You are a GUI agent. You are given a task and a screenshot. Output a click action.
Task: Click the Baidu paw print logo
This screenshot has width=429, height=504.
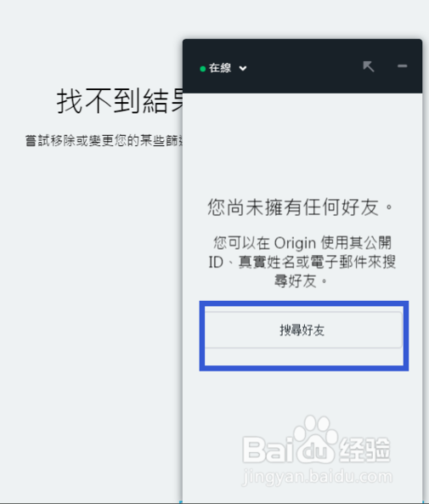(x=315, y=439)
